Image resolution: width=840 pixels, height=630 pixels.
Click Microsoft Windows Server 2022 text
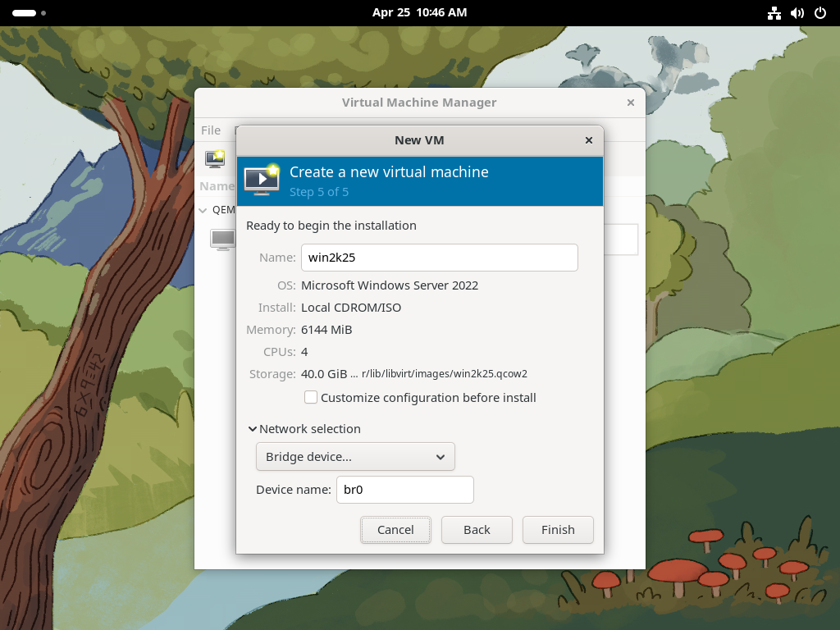390,285
